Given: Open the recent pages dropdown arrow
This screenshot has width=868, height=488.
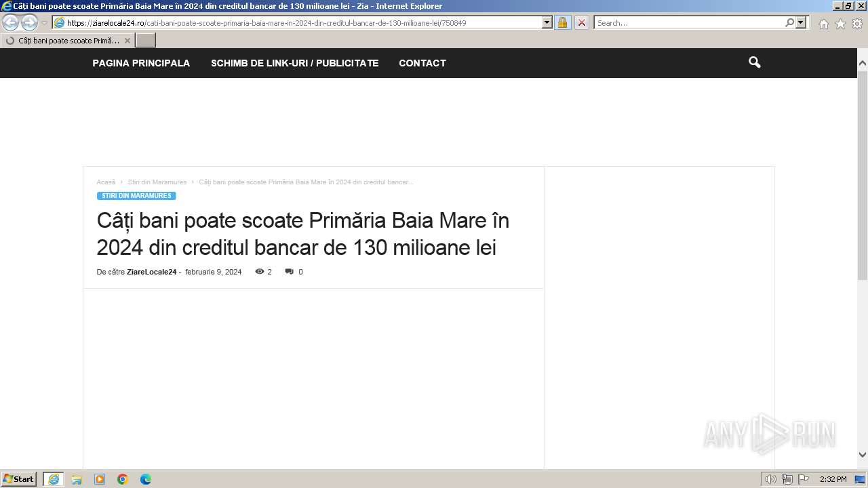Looking at the screenshot, I should (x=44, y=23).
